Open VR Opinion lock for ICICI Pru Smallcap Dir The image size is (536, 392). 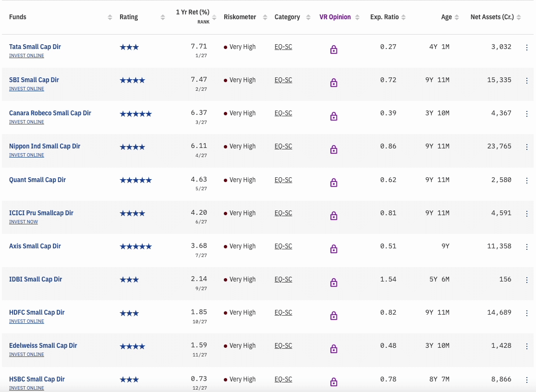(334, 216)
